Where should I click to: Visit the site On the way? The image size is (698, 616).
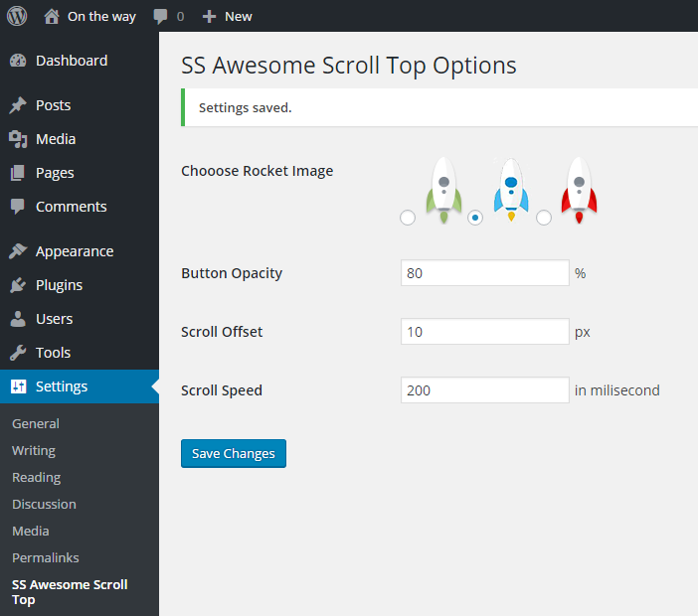(x=101, y=17)
